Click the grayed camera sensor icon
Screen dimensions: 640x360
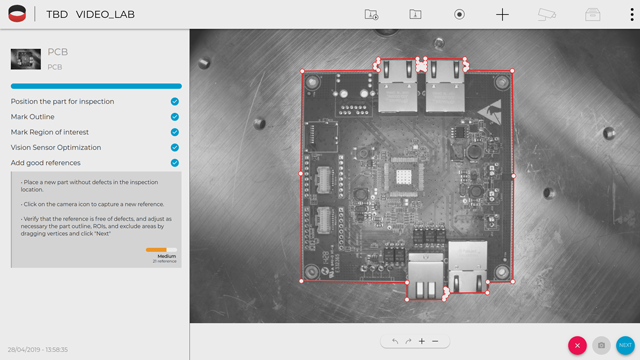click(x=547, y=15)
